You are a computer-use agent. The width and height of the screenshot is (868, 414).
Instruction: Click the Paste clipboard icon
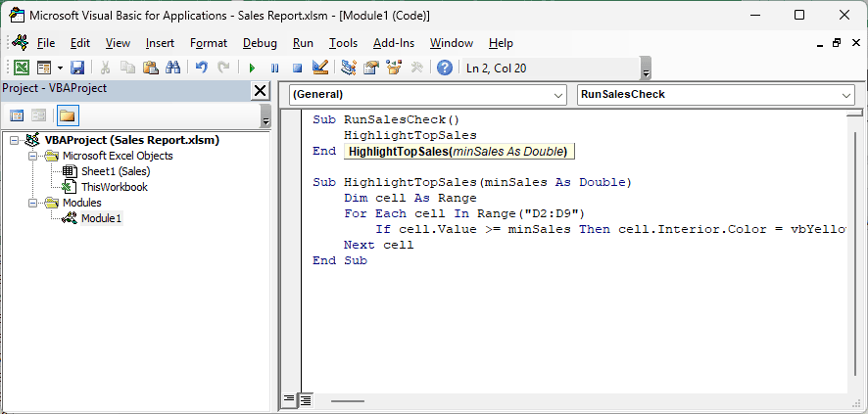(151, 68)
